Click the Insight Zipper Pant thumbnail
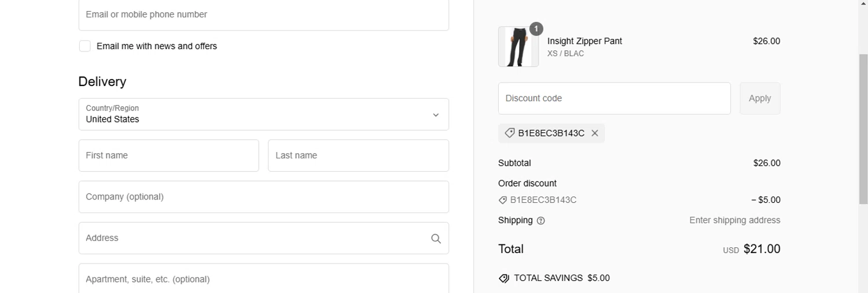868x293 pixels. coord(518,47)
